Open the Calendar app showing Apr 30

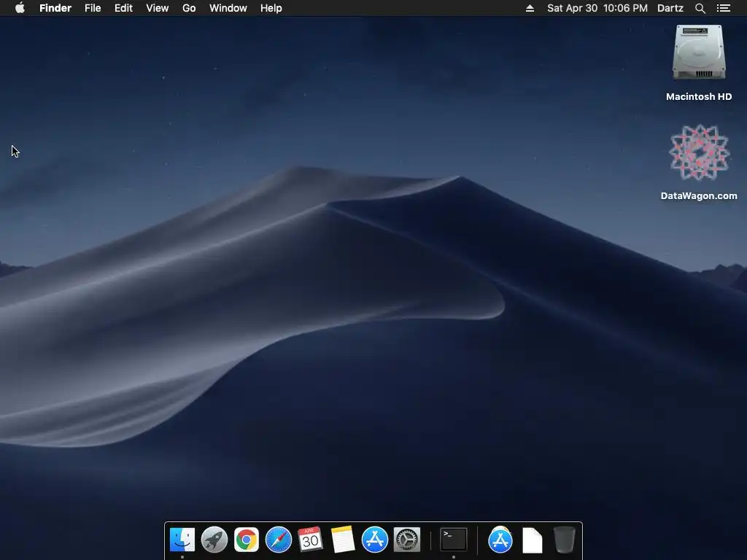[310, 540]
